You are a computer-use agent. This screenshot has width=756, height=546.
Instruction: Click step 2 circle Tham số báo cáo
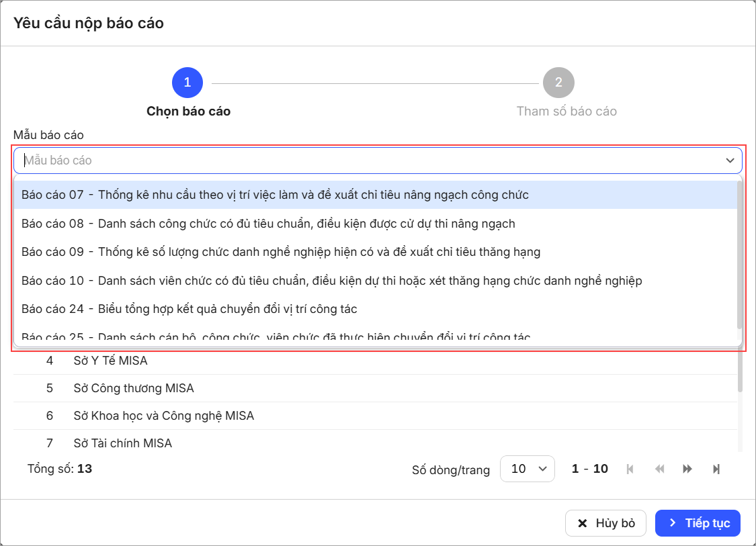click(558, 83)
